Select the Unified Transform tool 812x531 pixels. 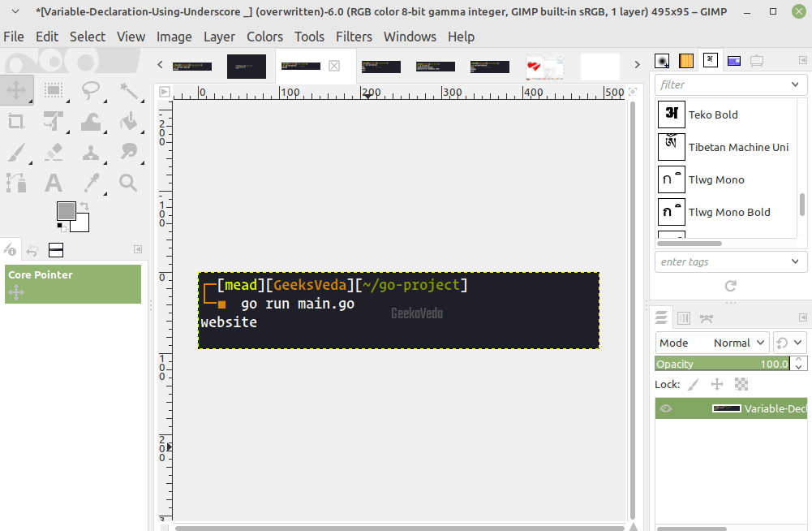click(x=54, y=121)
